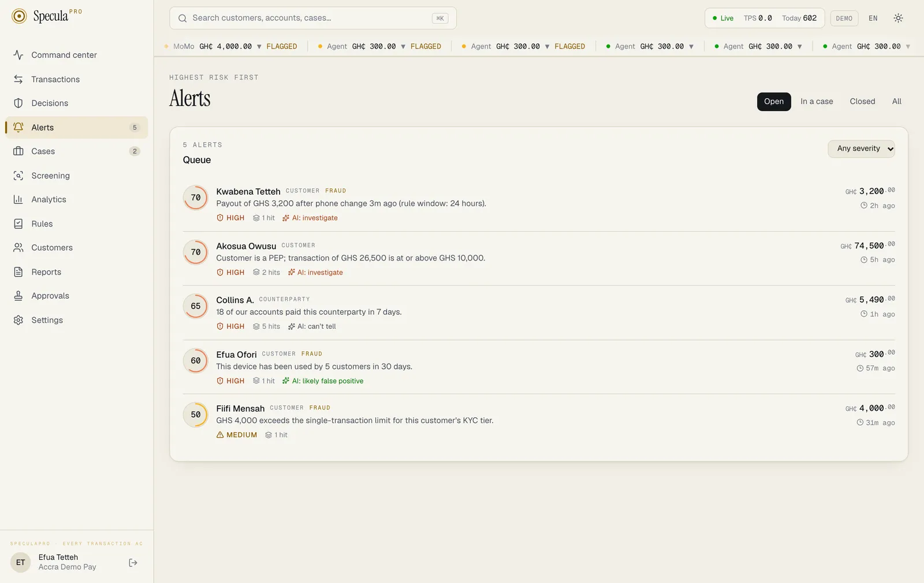The height and width of the screenshot is (583, 924).
Task: Click the GH₵ 74,500.00 amount
Action: click(x=867, y=246)
